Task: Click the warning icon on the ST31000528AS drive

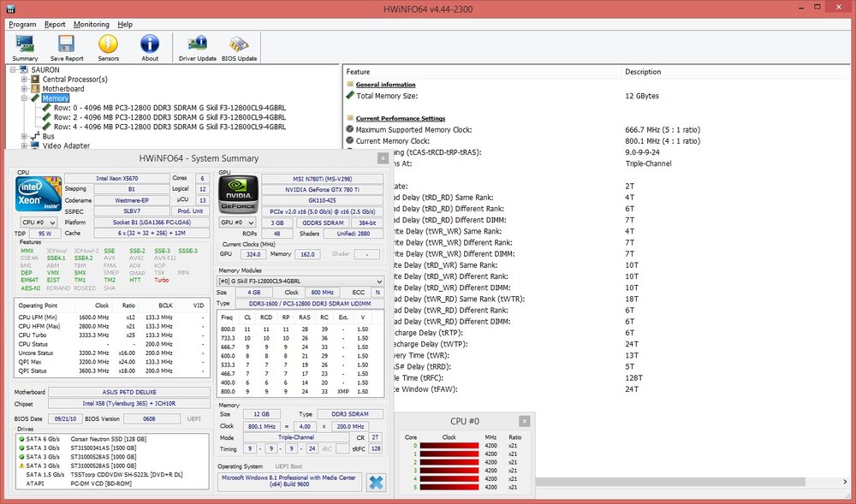Action: tap(21, 465)
